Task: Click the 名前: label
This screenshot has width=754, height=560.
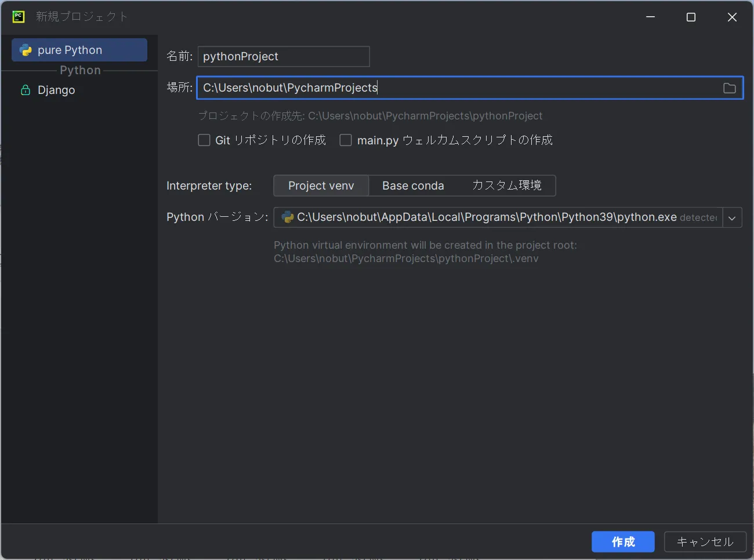Action: point(179,56)
